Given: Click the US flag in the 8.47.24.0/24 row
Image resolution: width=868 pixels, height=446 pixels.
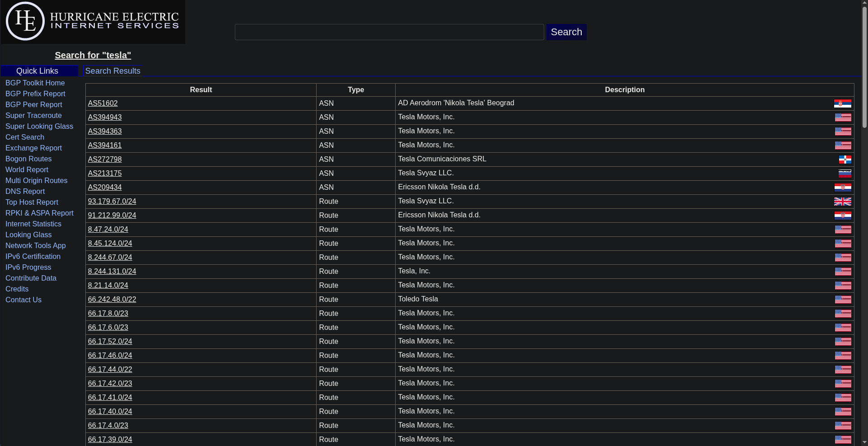Looking at the screenshot, I should coord(843,230).
